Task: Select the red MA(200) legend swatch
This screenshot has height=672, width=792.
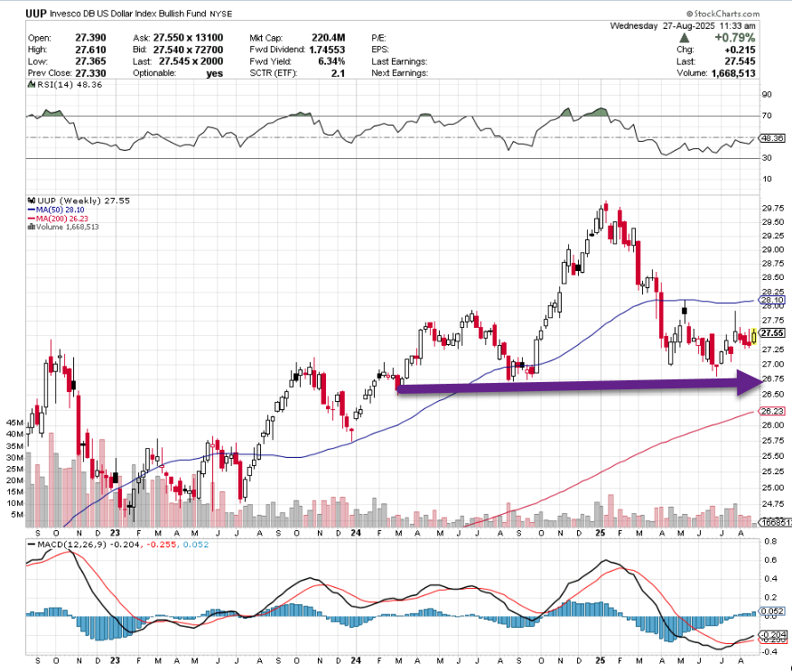Action: 31,219
